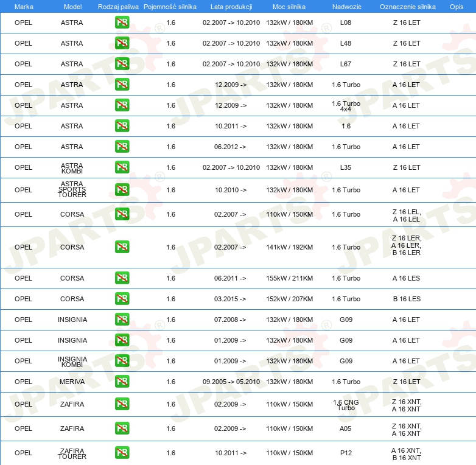This screenshot has height=465, width=476.
Task: Click the Marka column header
Action: coord(23,7)
